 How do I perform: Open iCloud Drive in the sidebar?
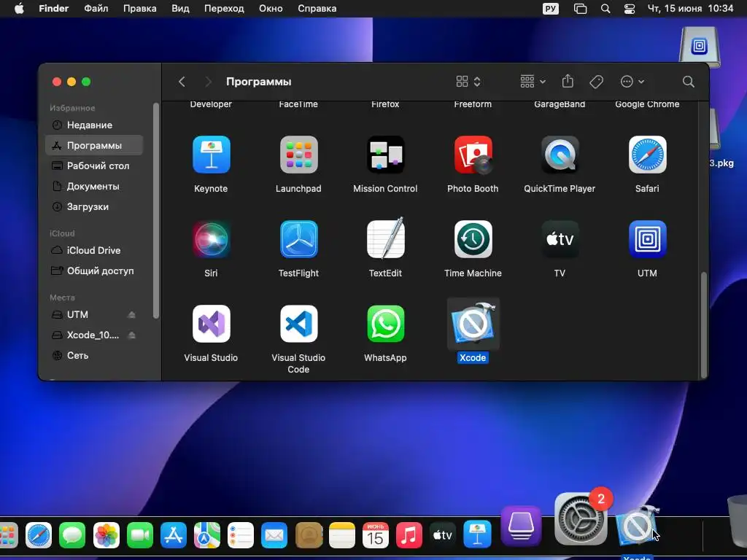point(94,251)
